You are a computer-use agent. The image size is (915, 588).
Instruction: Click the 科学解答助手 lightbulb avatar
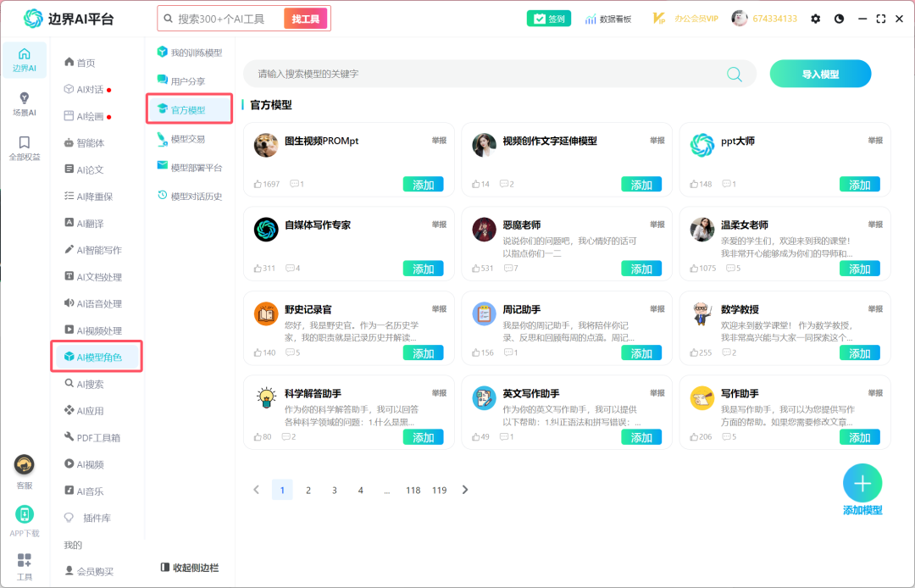click(266, 398)
